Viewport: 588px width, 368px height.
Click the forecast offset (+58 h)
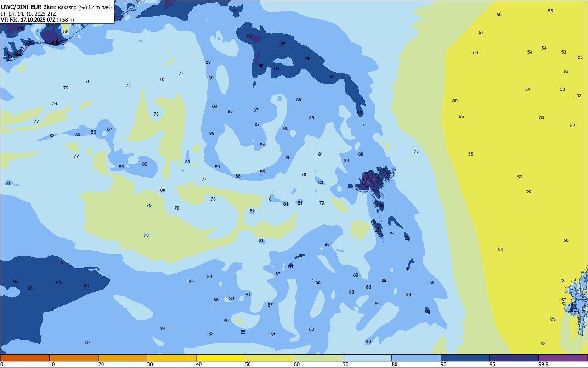point(66,20)
